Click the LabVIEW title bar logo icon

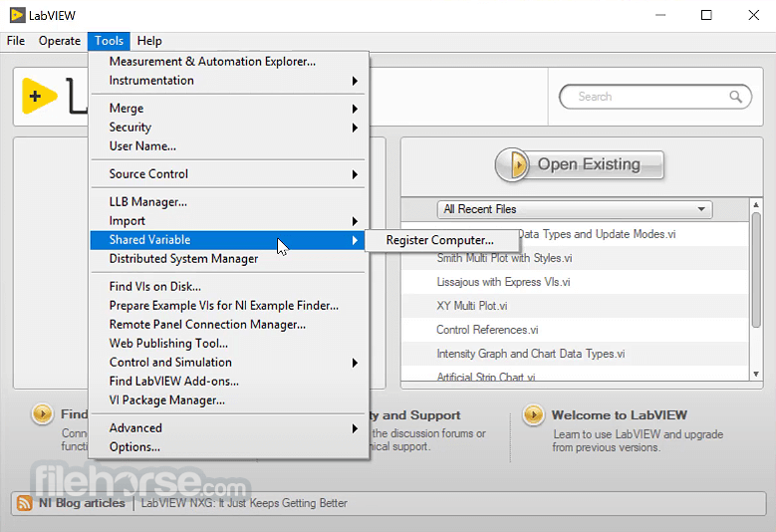(17, 15)
